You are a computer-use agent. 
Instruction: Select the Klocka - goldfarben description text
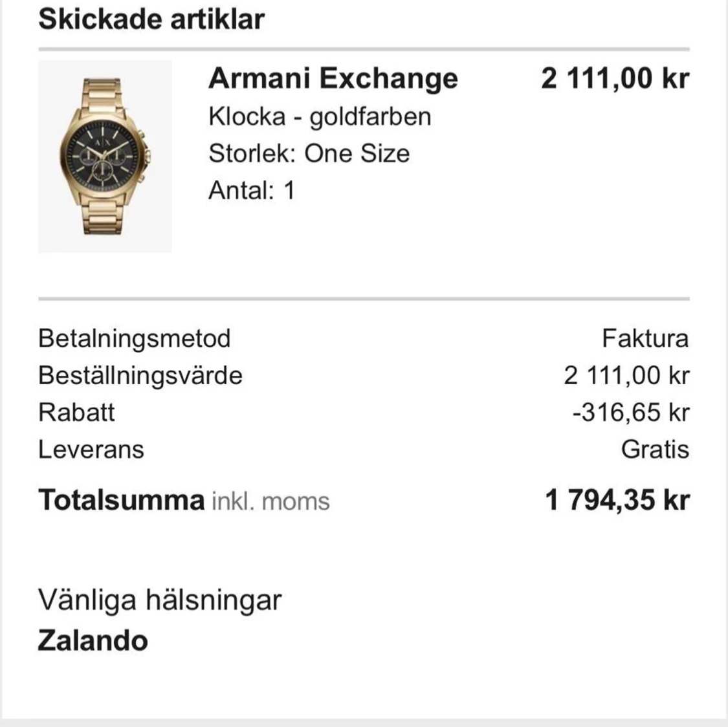pyautogui.click(x=320, y=116)
